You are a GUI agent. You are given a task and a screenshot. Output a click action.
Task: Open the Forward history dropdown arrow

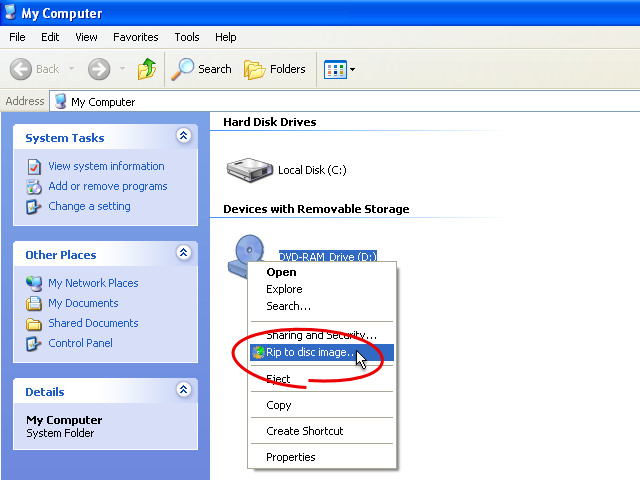[x=122, y=69]
